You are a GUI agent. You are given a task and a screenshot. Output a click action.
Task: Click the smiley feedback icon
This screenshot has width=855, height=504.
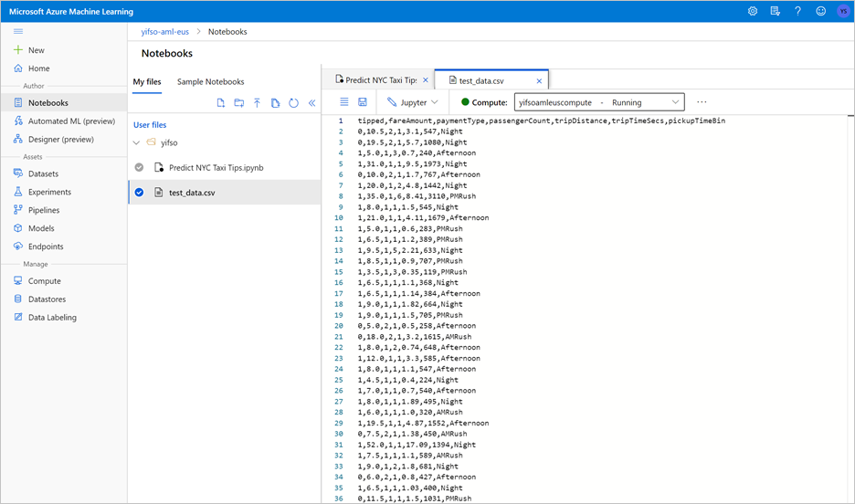point(820,12)
